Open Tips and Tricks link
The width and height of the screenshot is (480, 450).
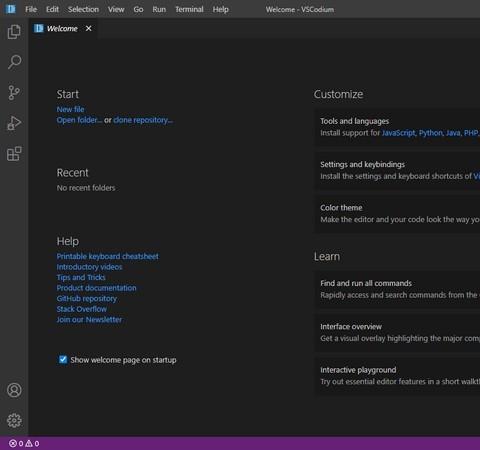(81, 277)
